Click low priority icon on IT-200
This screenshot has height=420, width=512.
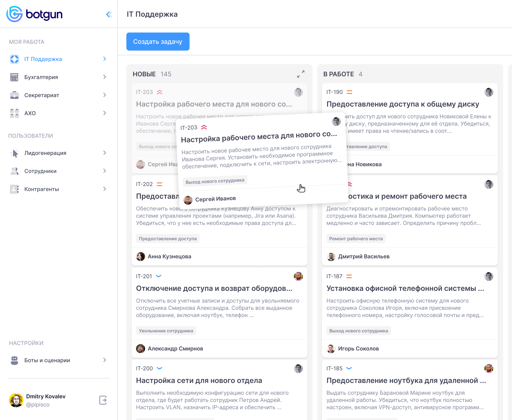tap(160, 369)
